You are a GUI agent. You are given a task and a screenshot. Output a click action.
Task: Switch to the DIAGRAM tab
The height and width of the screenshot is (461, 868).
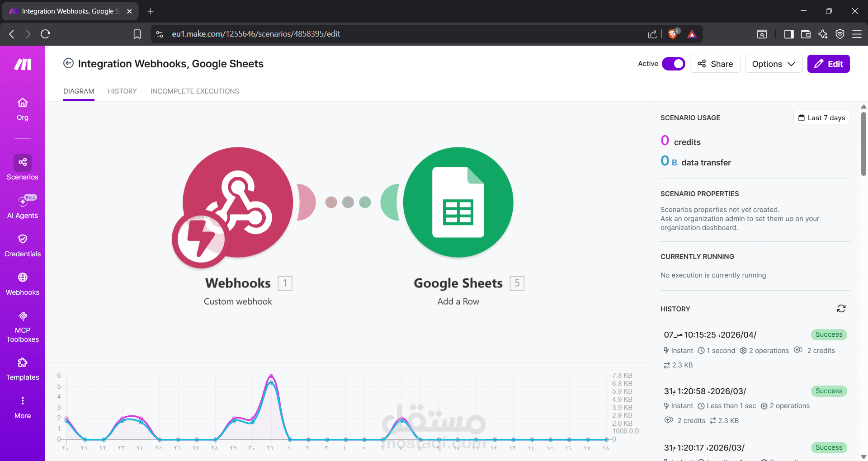click(79, 91)
